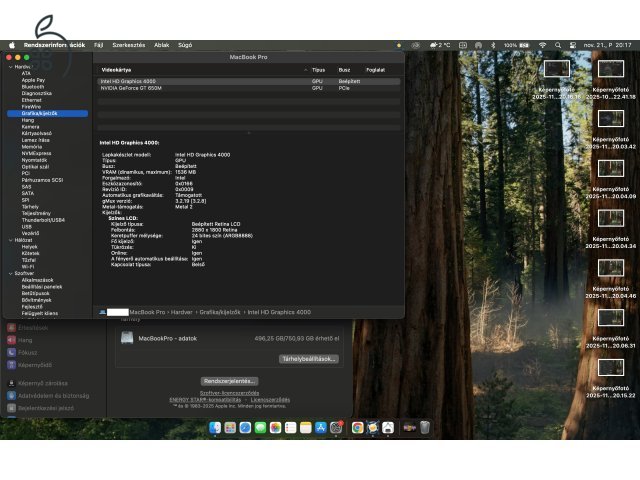Image resolution: width=640 pixels, height=480 pixels.
Task: Click the MacBookPro - adatok disk icon
Action: click(x=127, y=338)
